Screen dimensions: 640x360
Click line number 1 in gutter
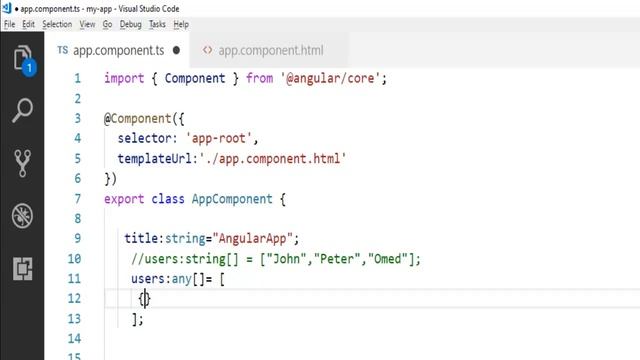coord(78,78)
